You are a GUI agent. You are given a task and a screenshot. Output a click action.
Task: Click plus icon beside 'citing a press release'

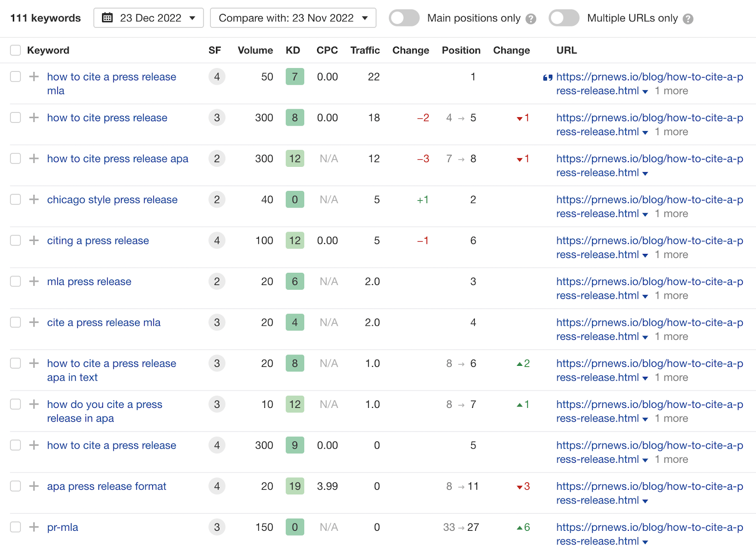point(34,241)
